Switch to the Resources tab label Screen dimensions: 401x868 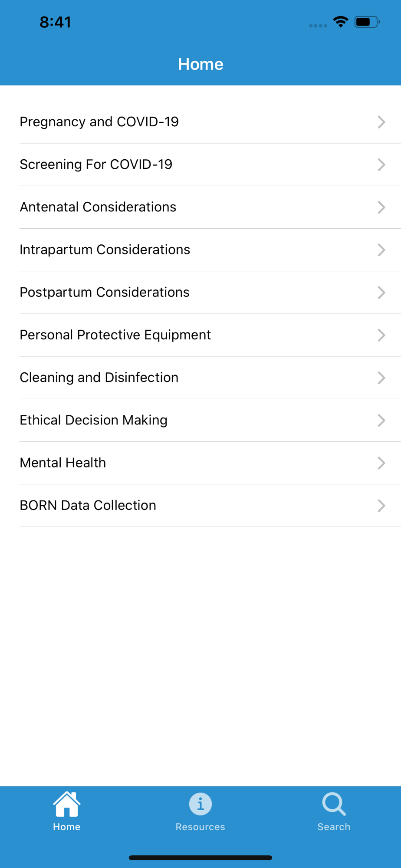pyautogui.click(x=200, y=827)
